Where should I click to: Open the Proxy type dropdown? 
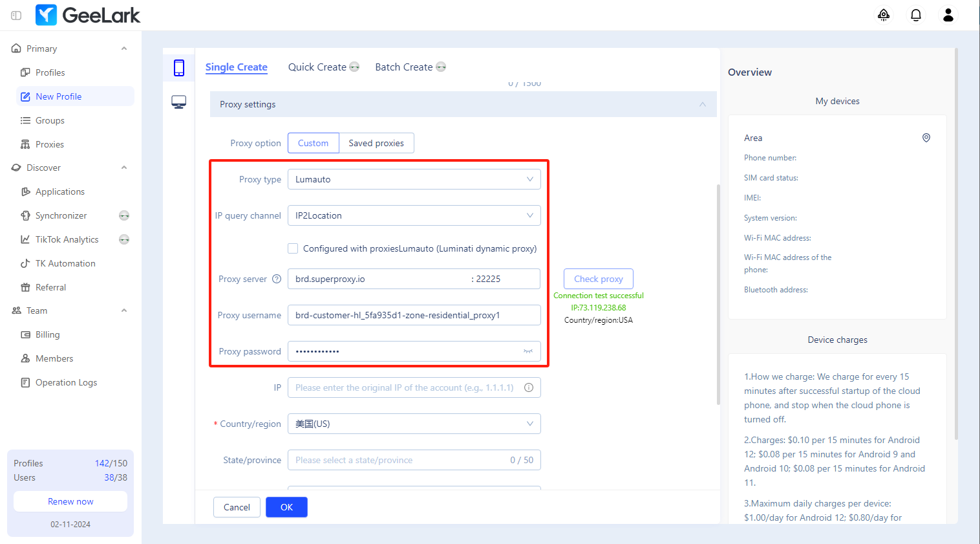414,179
